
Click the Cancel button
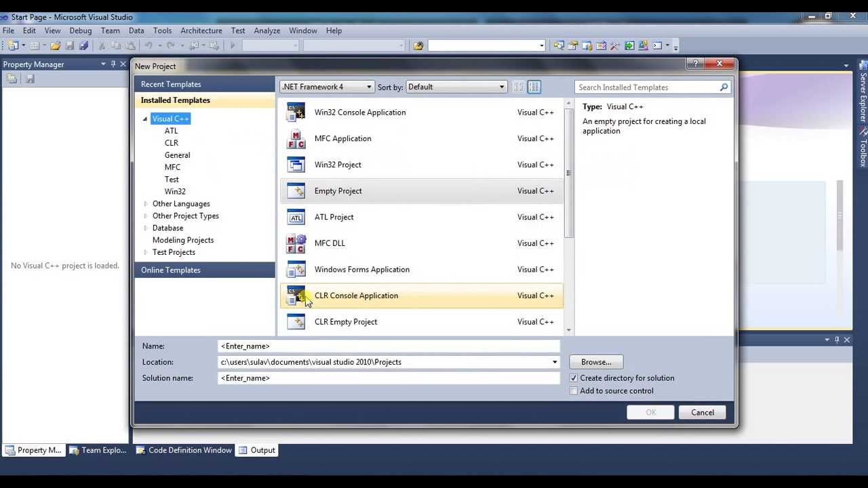pos(703,413)
